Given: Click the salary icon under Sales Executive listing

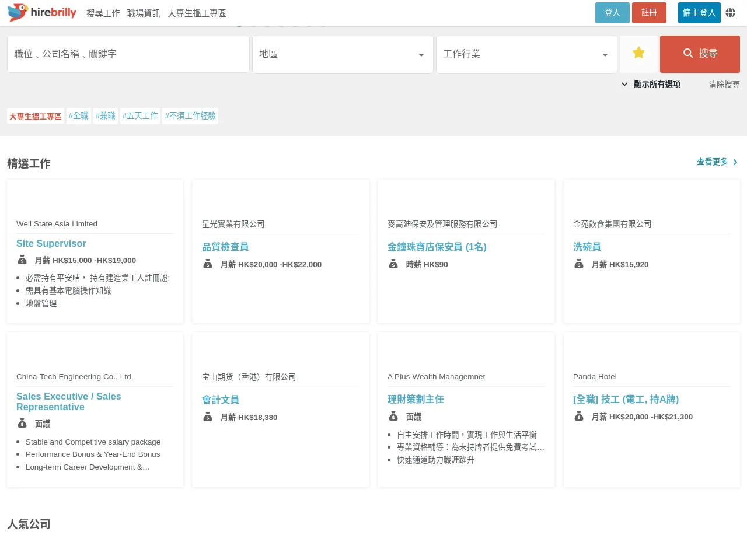Looking at the screenshot, I should (22, 423).
